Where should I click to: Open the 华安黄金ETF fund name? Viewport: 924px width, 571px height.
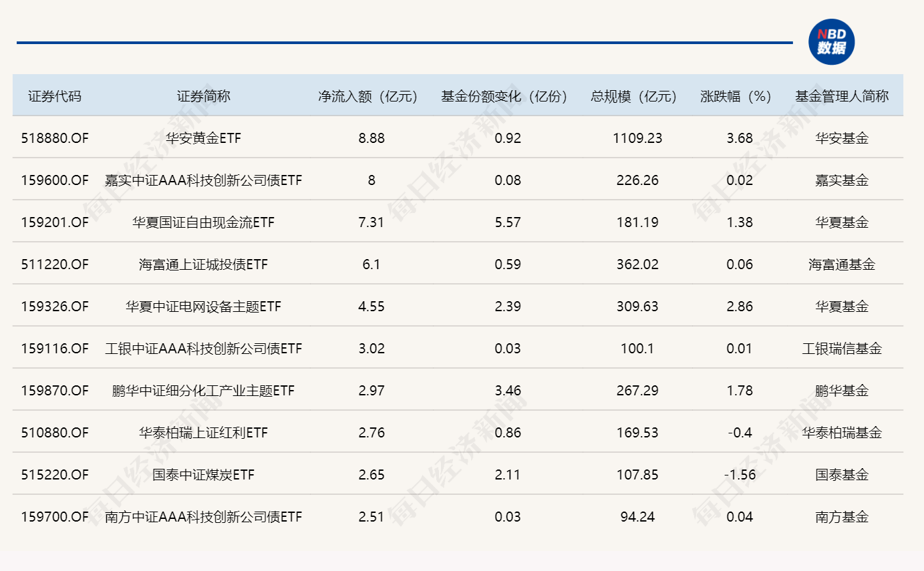coord(203,138)
